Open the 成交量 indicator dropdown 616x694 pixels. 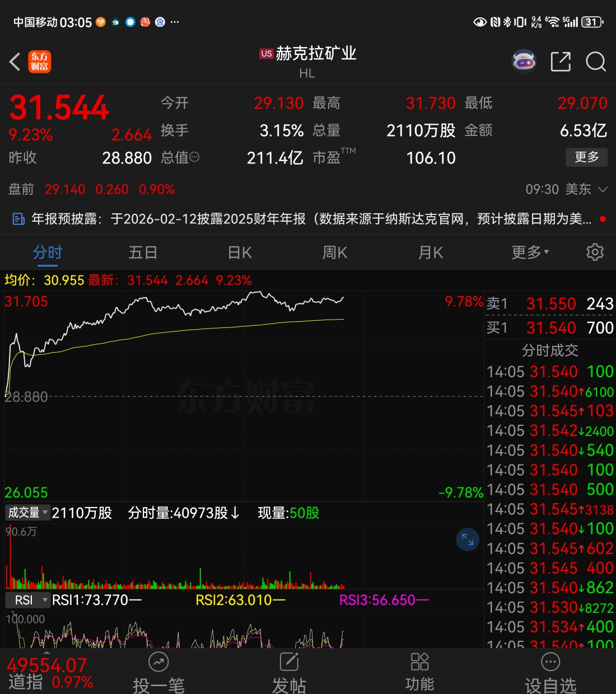point(27,513)
